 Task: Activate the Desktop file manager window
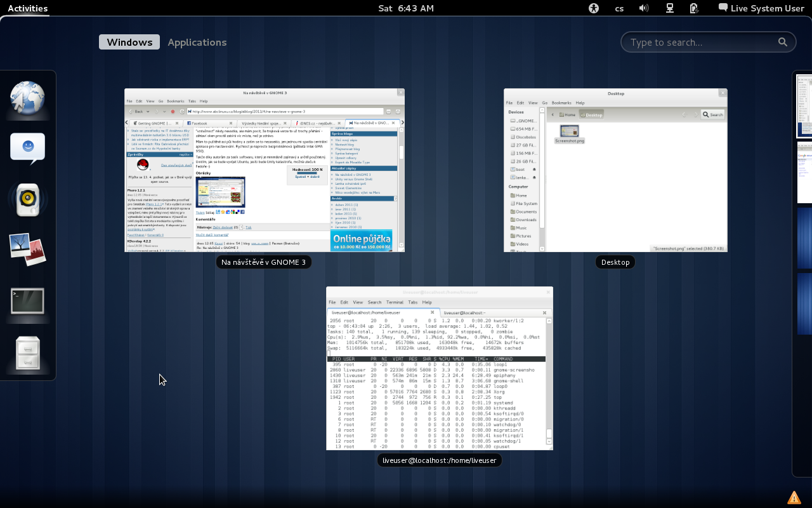[615, 170]
